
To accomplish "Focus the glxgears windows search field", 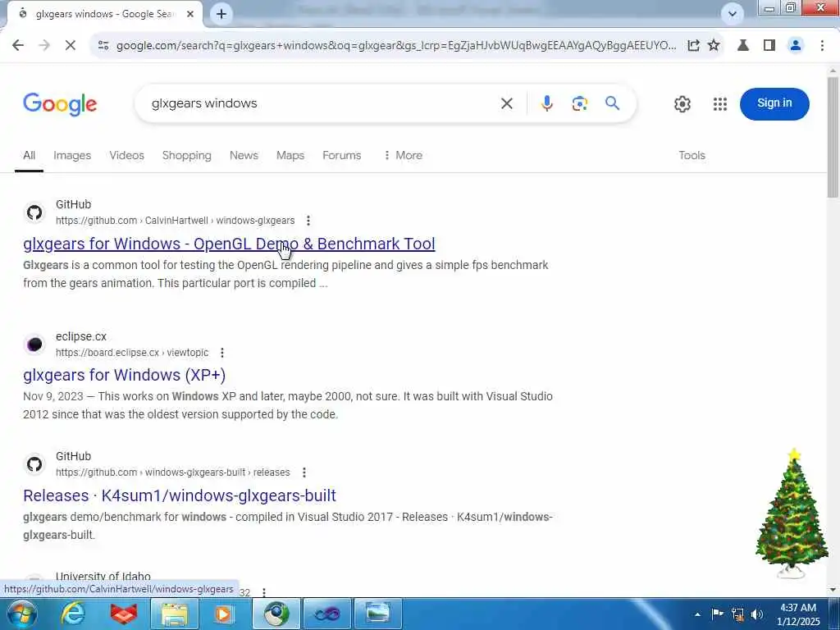I will click(322, 103).
